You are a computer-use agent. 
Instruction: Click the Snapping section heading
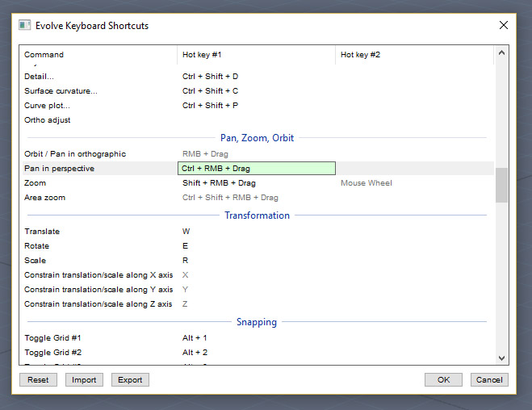(257, 322)
